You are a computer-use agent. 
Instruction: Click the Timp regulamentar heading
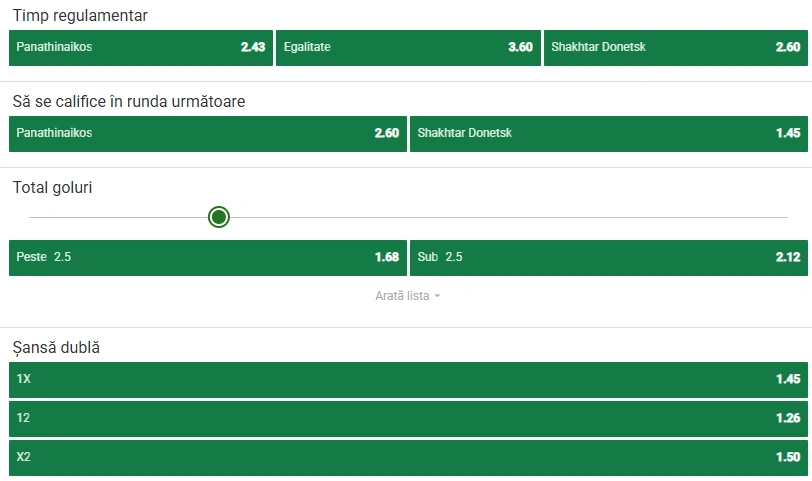coord(80,16)
